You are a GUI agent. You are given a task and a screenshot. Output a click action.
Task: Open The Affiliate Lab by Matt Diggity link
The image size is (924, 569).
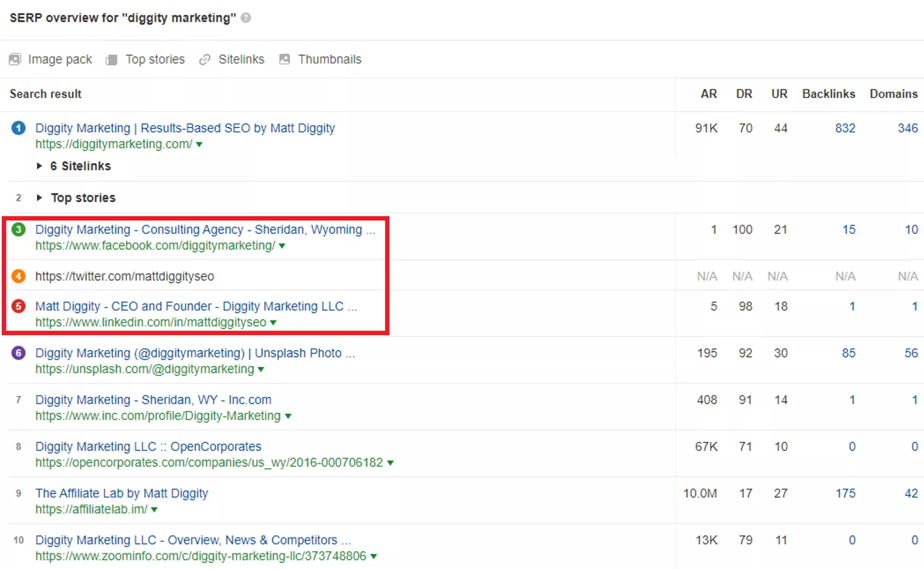pyautogui.click(x=122, y=493)
